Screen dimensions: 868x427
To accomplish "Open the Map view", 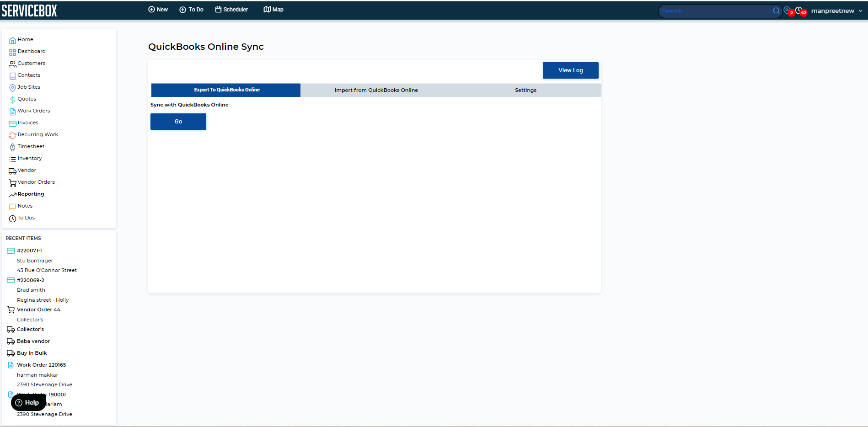I will point(273,9).
